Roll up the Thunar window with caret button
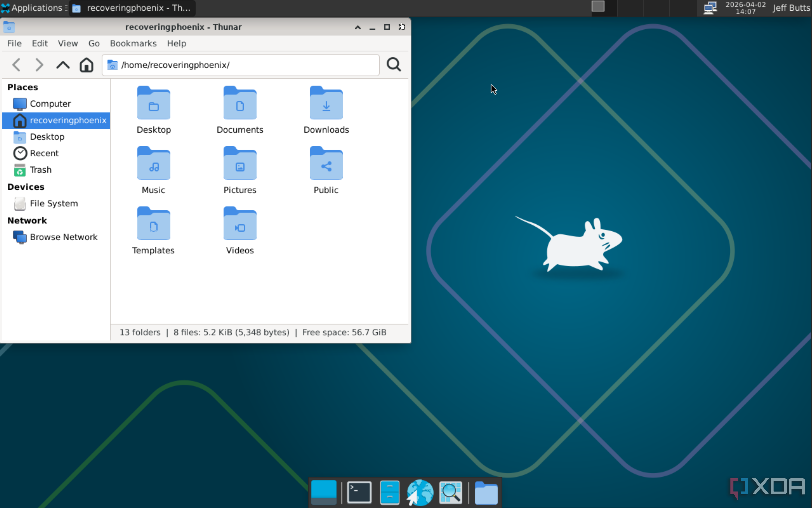 (x=358, y=27)
